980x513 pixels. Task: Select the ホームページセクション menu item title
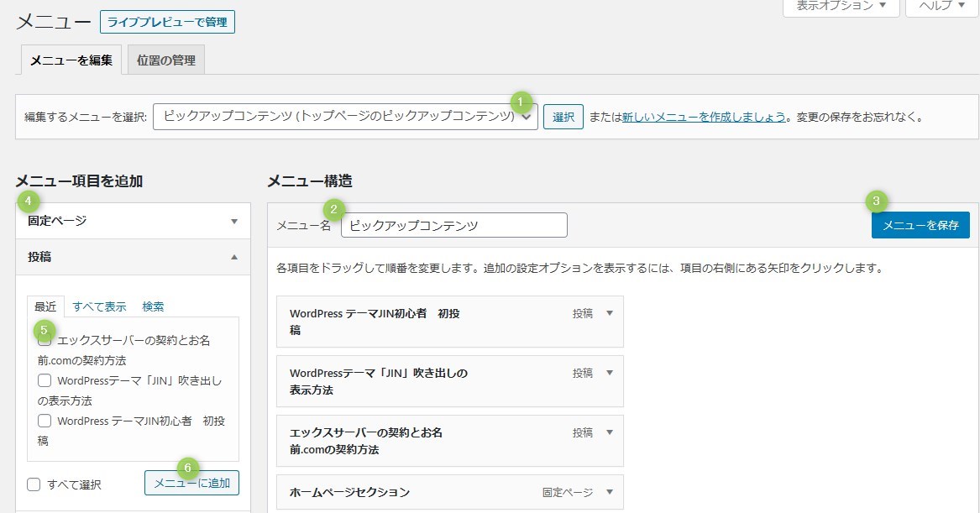pos(349,492)
